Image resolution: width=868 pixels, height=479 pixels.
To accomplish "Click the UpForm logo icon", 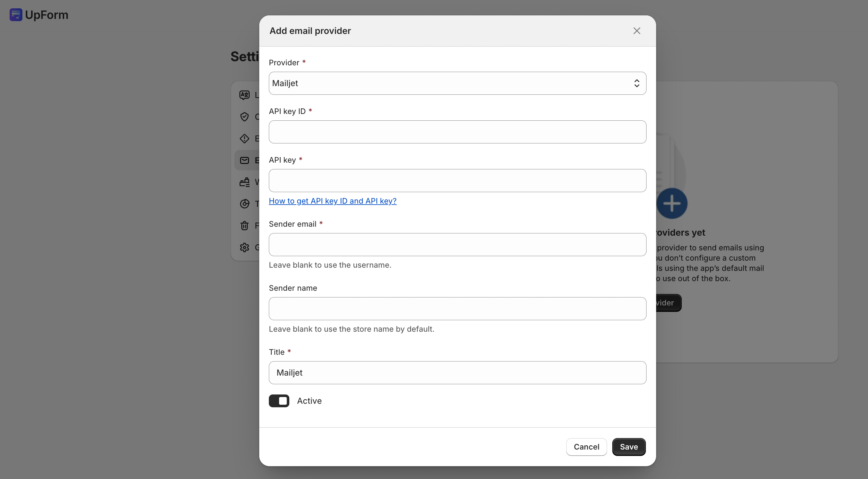I will [16, 15].
